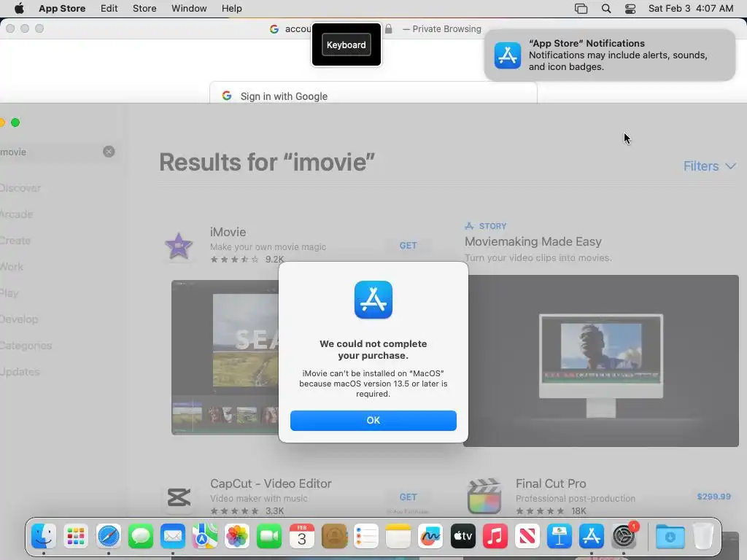Open App Store from the Dock
Screen dimensions: 747x560
click(x=592, y=537)
